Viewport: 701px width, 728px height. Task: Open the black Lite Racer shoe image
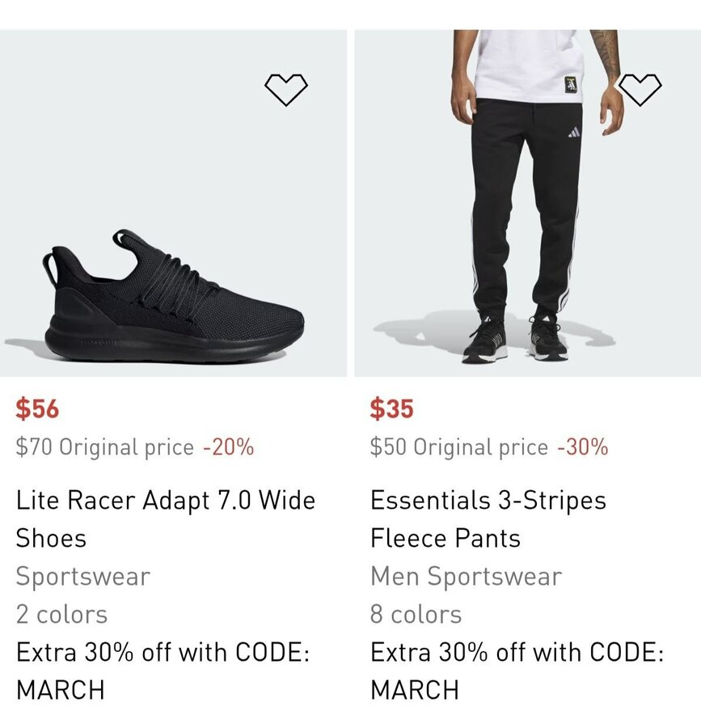pos(173,299)
